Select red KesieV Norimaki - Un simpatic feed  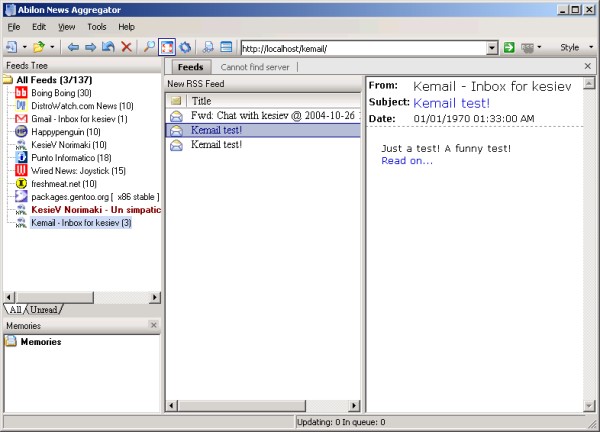(x=96, y=210)
